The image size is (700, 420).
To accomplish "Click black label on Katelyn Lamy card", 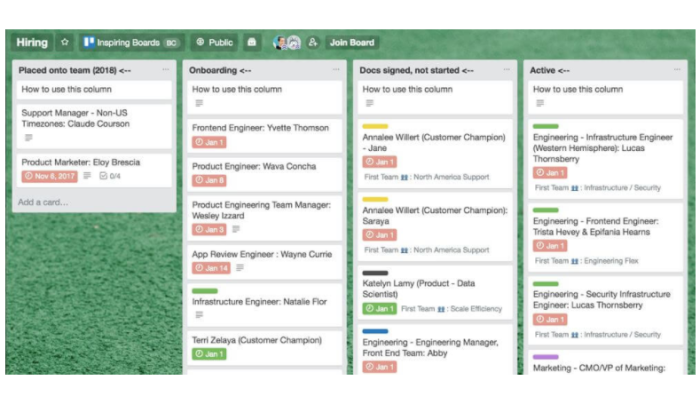I will (375, 273).
